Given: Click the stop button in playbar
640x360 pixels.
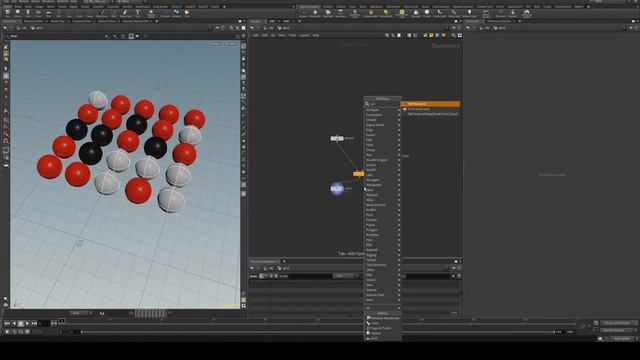Looking at the screenshot, I should click(21, 323).
